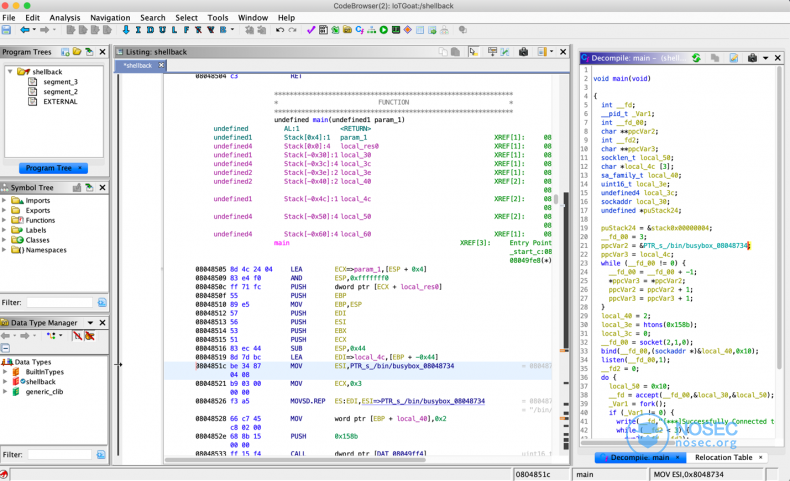This screenshot has height=481, width=790.
Task: Open dropdown beside back navigation arrow
Action: coord(34,30)
